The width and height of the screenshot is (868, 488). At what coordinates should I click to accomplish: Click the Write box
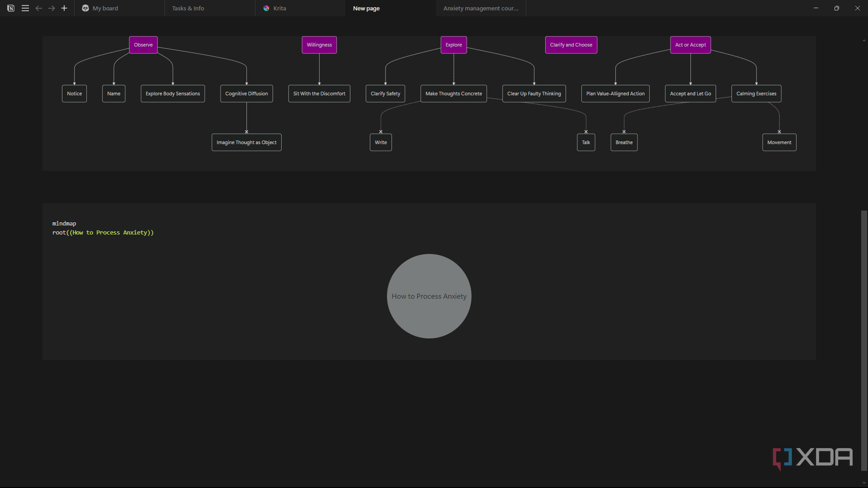point(381,142)
